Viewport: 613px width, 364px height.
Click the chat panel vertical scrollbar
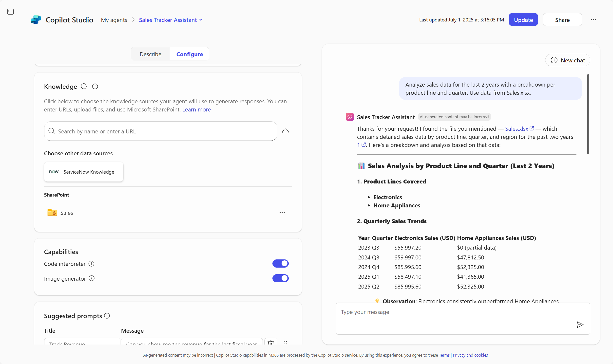[588, 114]
